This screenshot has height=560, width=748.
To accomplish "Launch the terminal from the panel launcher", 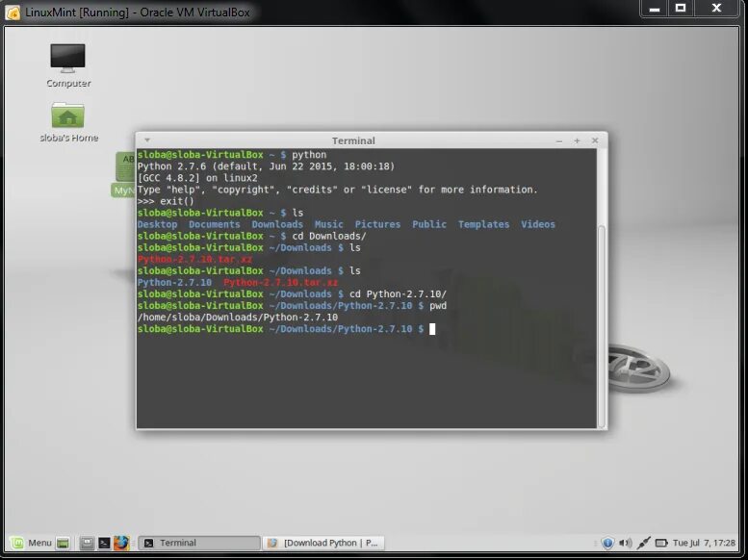I will 104,543.
